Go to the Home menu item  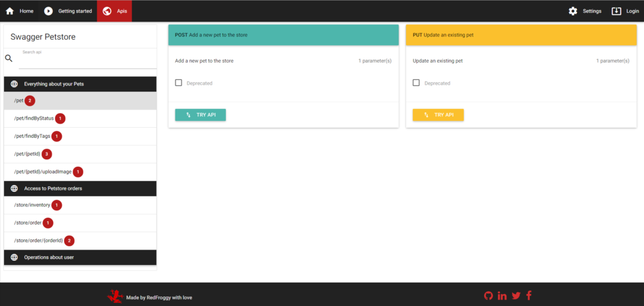[x=19, y=11]
